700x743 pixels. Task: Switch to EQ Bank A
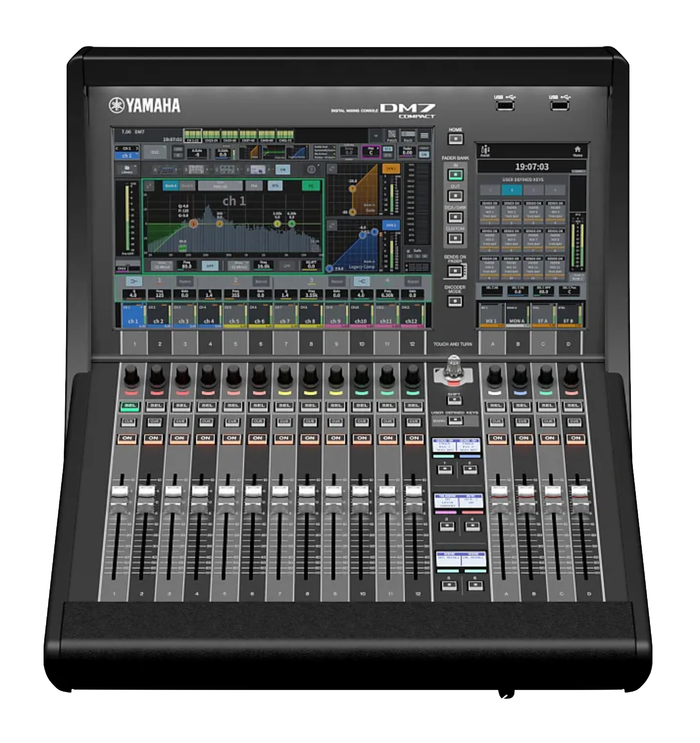170,186
